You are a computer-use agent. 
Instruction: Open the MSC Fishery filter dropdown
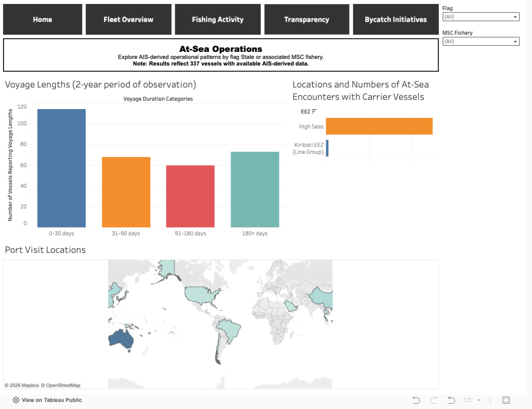[481, 41]
